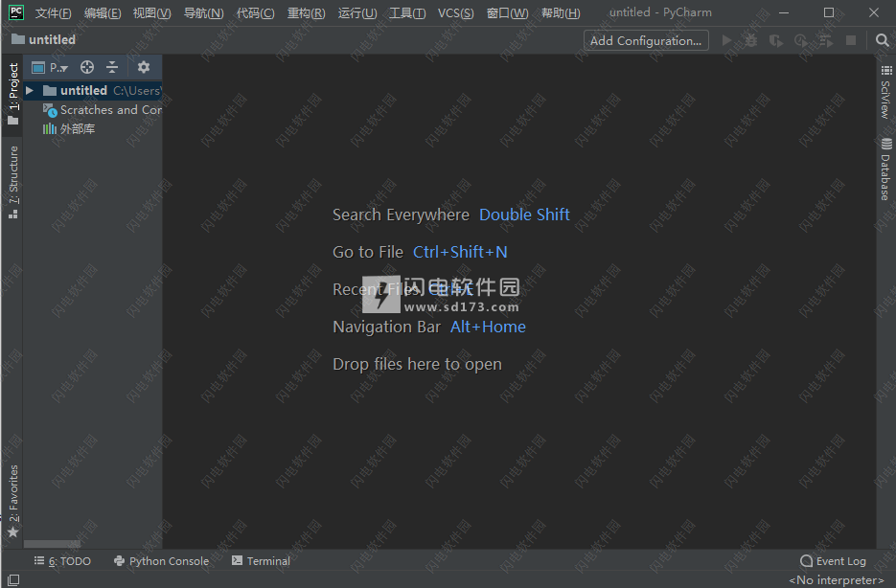The height and width of the screenshot is (588, 896).
Task: Open the VCS(S) menu
Action: (x=455, y=12)
